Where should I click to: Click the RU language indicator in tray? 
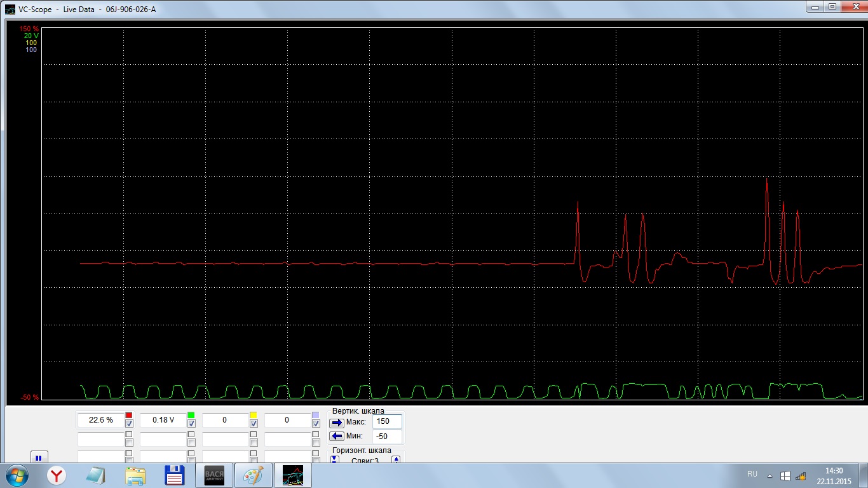tap(752, 474)
